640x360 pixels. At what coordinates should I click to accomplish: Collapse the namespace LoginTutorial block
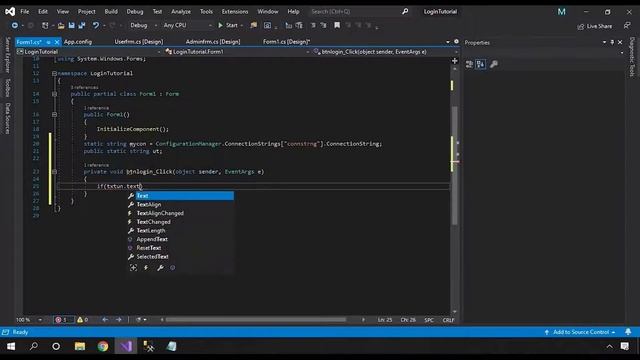(x=54, y=73)
